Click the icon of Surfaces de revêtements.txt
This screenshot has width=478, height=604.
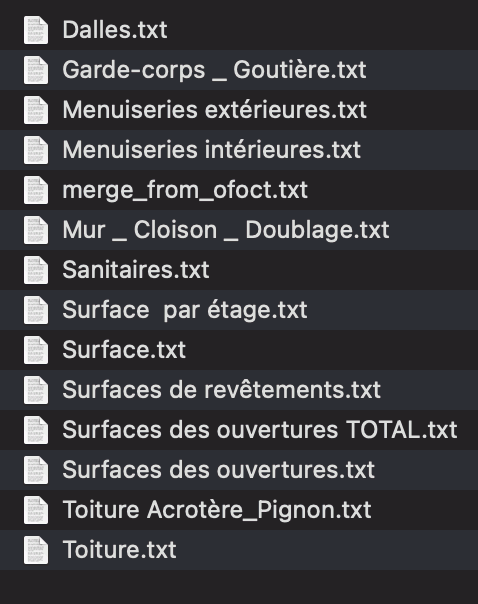(x=36, y=390)
